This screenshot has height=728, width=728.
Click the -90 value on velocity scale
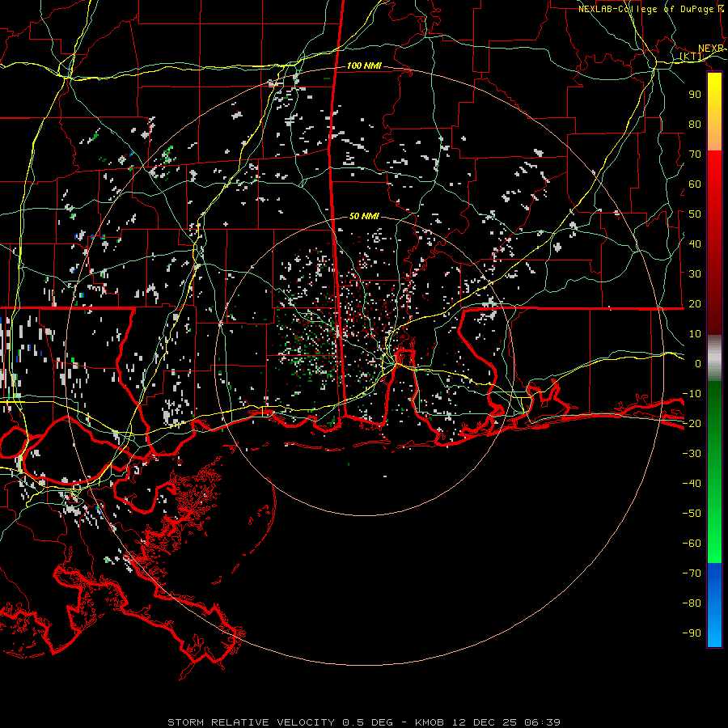point(692,633)
